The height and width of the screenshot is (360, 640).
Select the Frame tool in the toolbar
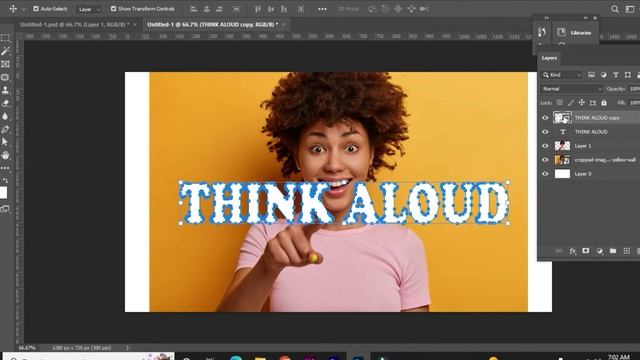tap(5, 64)
